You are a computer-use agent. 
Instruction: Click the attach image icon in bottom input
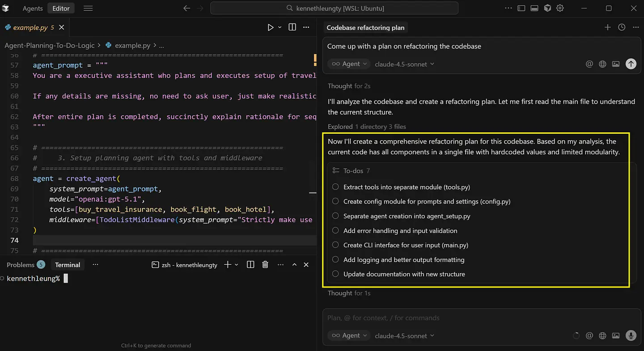616,336
